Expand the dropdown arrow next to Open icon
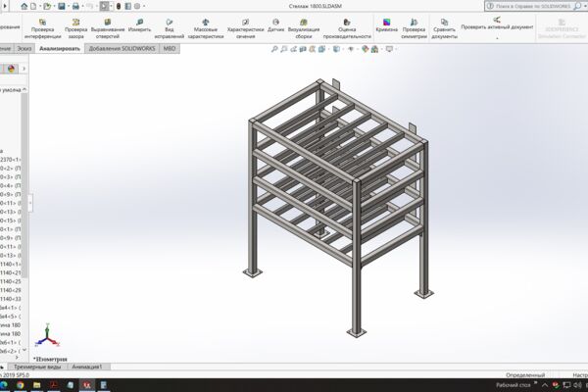The image size is (588, 392). 54,7
